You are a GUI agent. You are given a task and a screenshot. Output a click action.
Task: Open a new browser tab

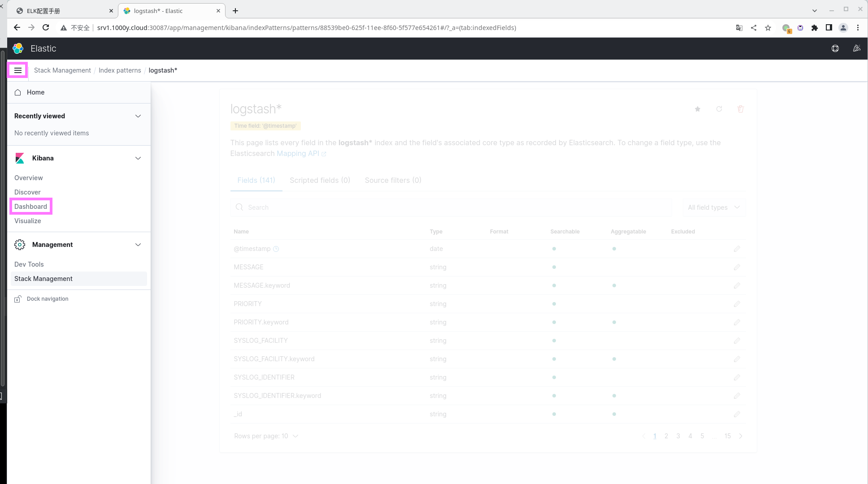(235, 11)
